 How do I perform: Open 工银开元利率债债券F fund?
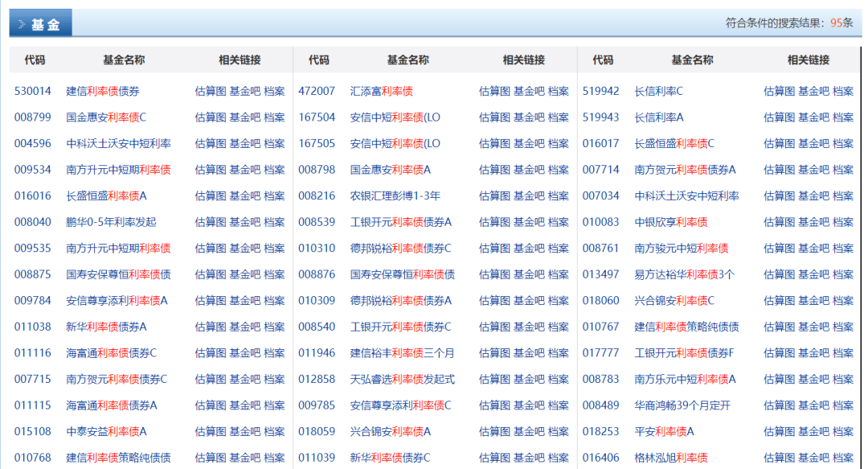[x=684, y=352]
